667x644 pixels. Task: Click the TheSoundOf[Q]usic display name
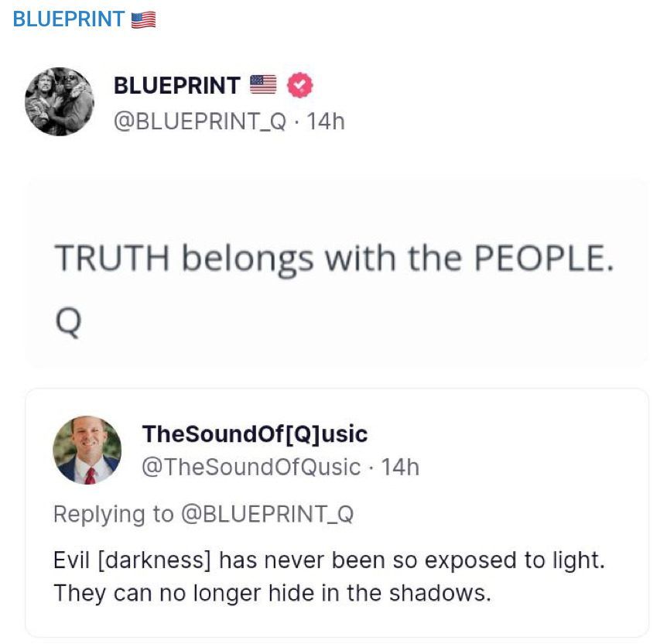(255, 433)
